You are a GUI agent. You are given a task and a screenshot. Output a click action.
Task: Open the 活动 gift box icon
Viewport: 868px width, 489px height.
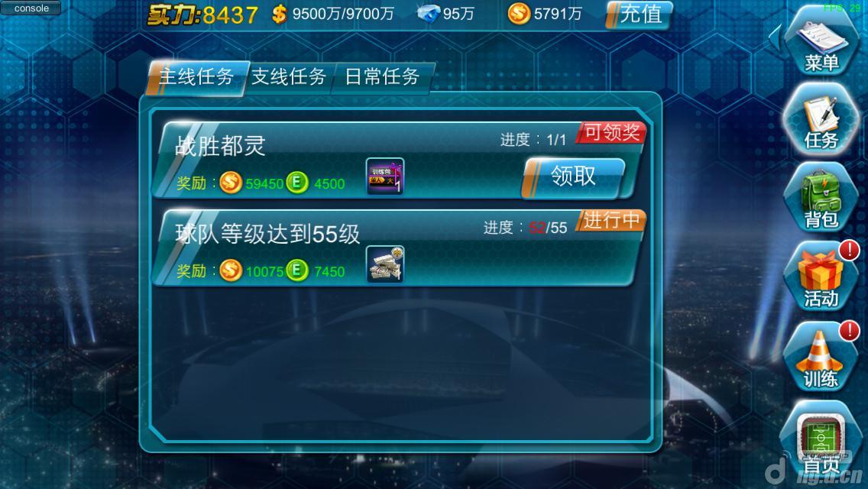822,277
